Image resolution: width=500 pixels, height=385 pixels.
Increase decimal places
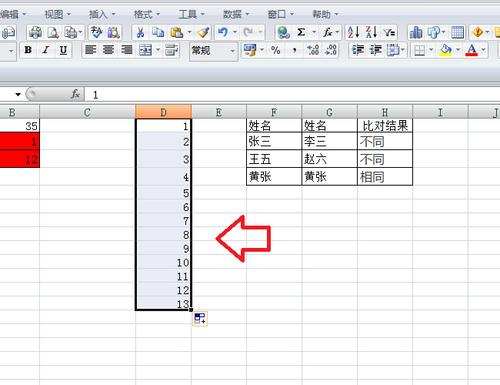tap(313, 50)
